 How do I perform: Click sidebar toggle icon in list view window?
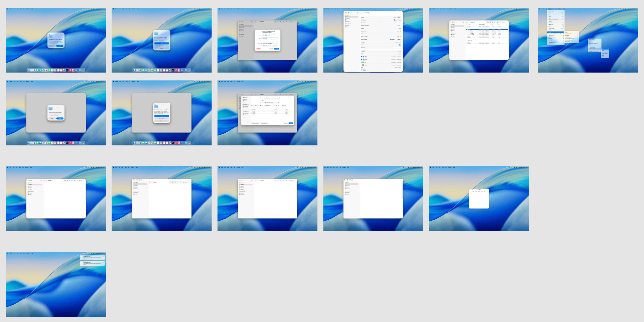tap(463, 22)
